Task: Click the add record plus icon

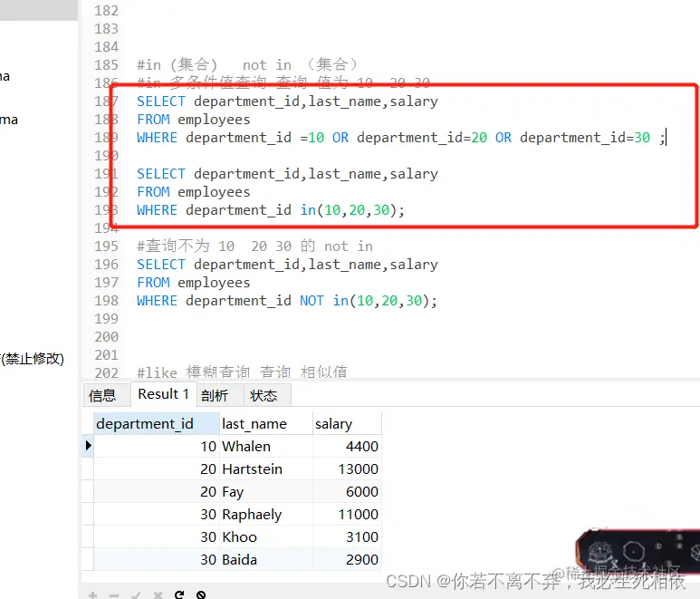Action: [92, 595]
